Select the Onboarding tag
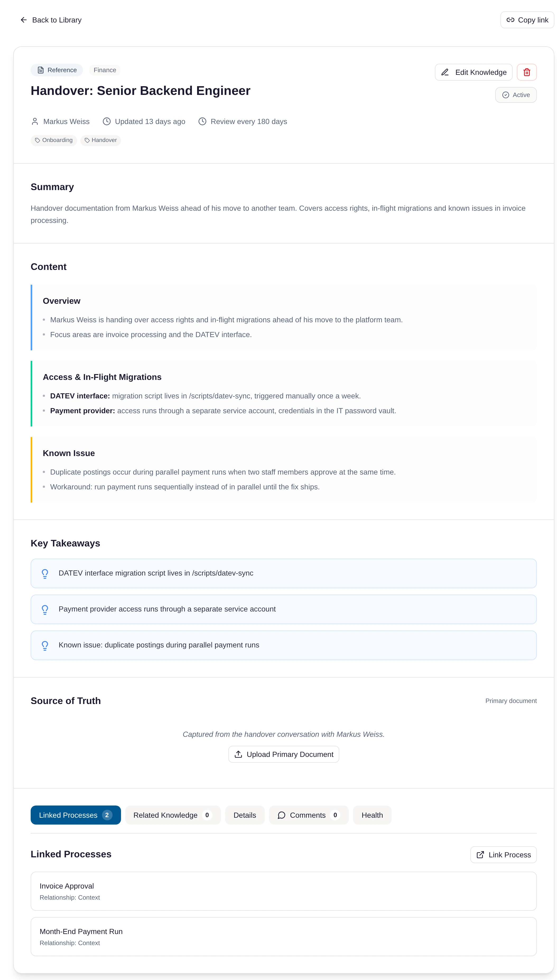This screenshot has width=557, height=980. click(54, 140)
